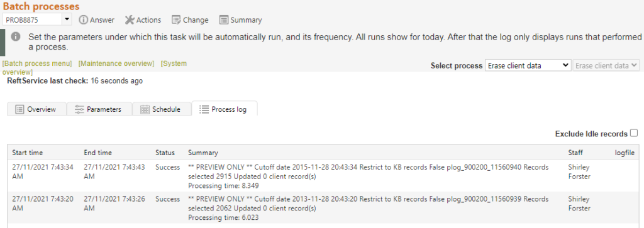Image resolution: width=644 pixels, height=228 pixels.
Task: Open the Select process dropdown
Action: point(528,65)
